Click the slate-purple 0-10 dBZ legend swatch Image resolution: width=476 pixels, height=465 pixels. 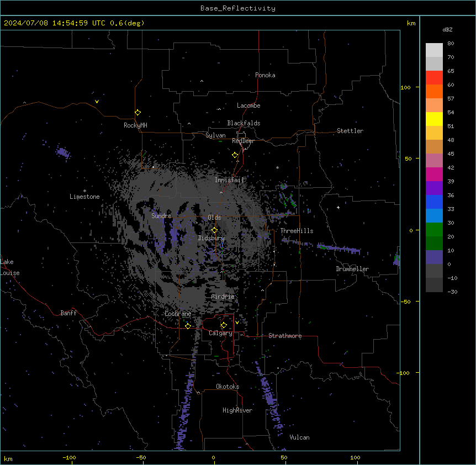coord(434,257)
